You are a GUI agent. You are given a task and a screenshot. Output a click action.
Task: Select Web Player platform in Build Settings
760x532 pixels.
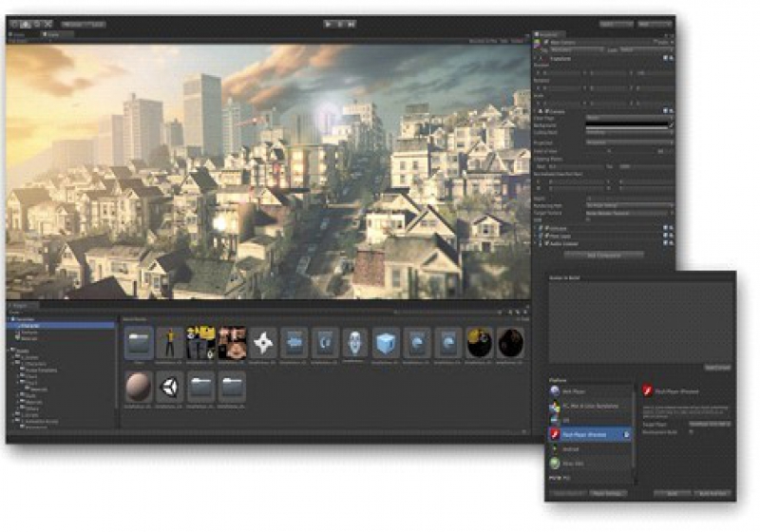click(590, 391)
